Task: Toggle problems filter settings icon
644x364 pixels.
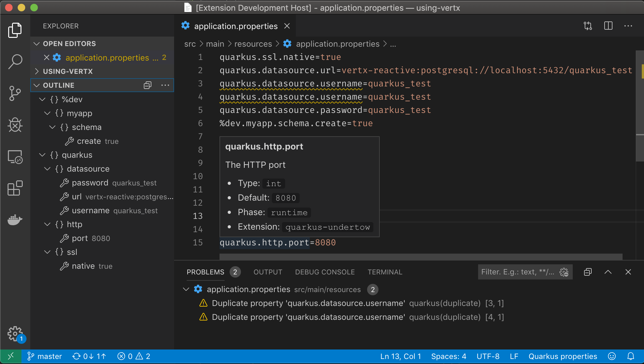Action: [x=564, y=272]
